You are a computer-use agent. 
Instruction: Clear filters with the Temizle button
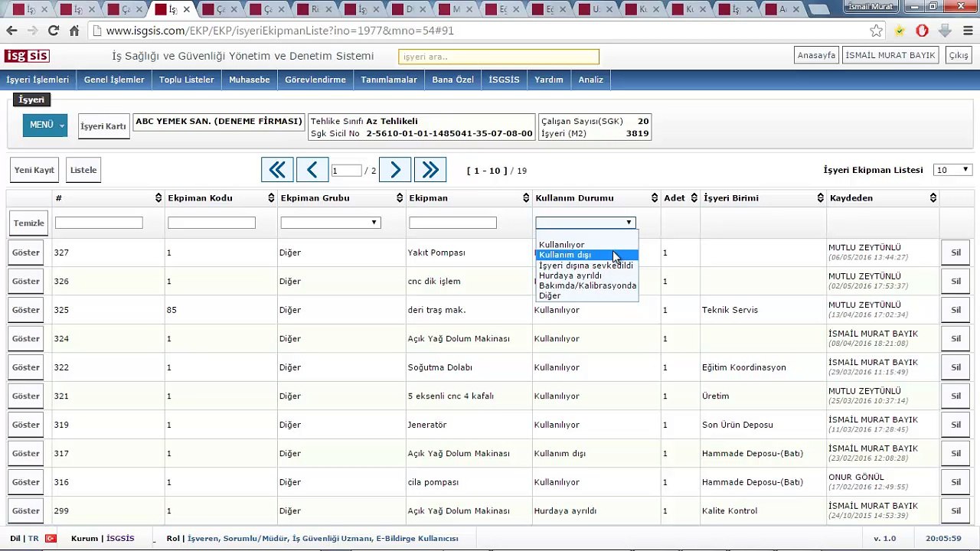29,223
